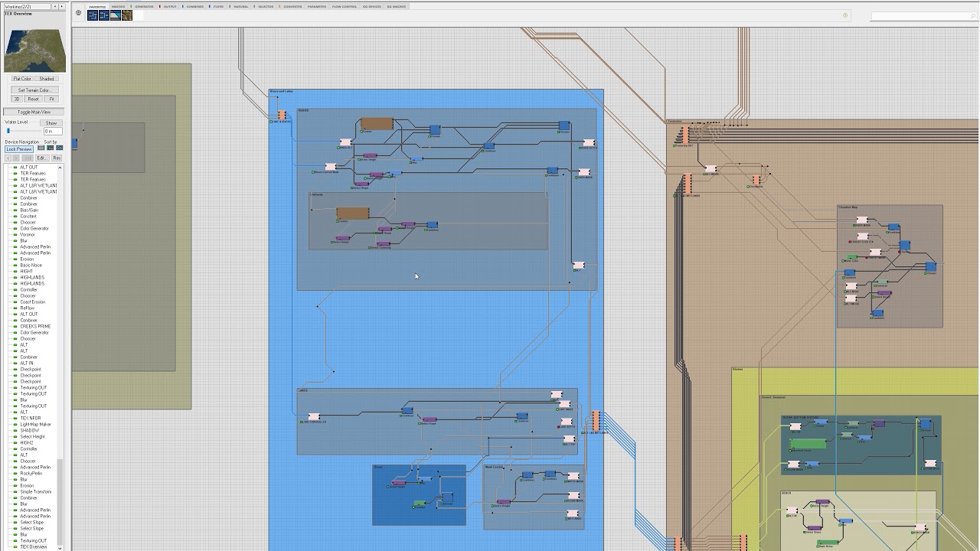Screen dimensions: 980x551
Task: Switch preview to 3D
Action: (x=17, y=99)
